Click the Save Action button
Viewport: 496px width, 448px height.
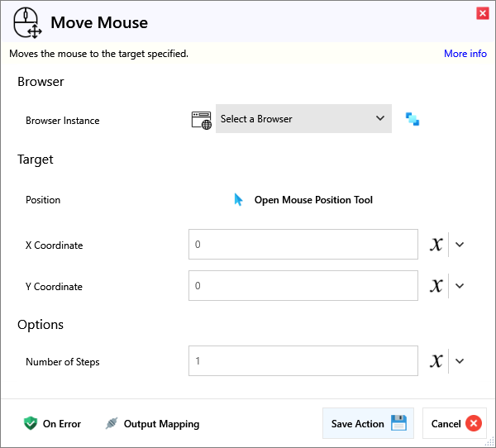(x=368, y=424)
